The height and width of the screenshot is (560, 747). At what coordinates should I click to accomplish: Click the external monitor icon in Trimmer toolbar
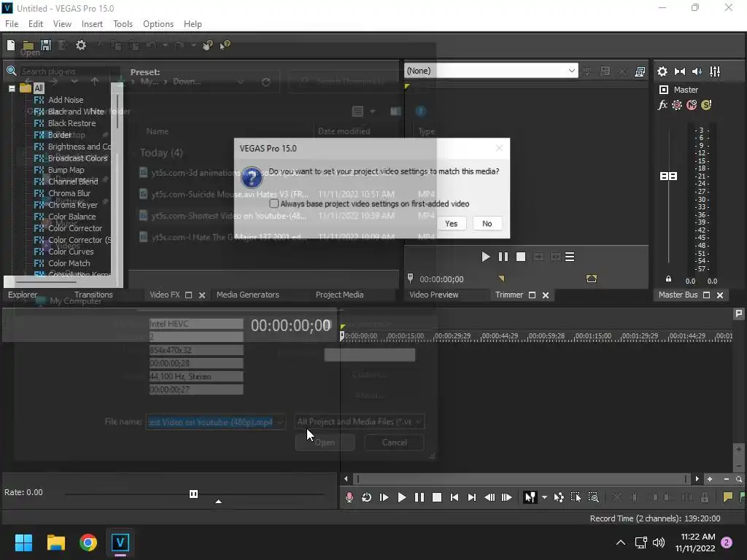click(640, 71)
